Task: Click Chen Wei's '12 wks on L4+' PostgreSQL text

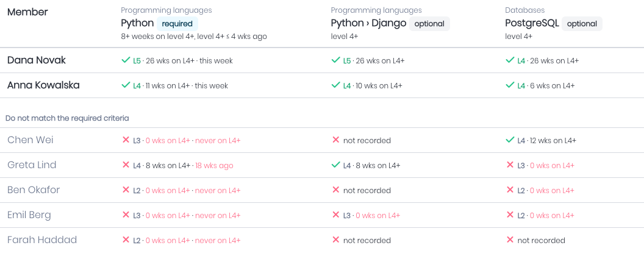Action: (553, 141)
